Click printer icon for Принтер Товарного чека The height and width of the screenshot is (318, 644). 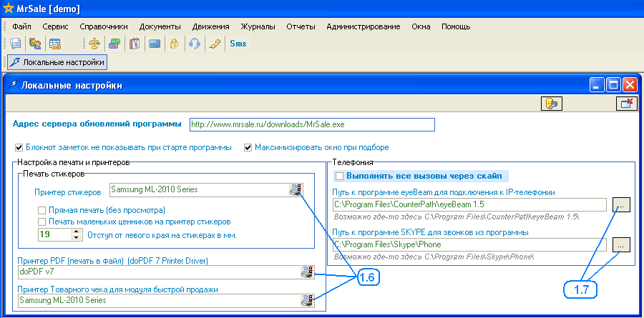307,301
